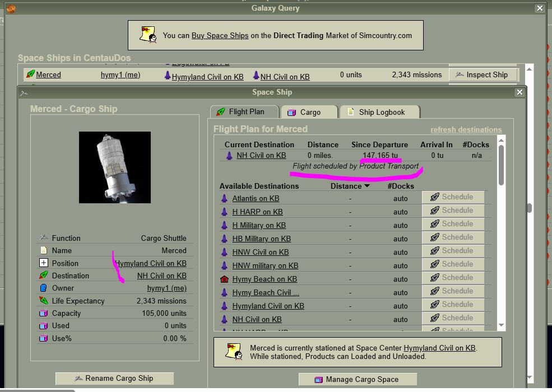Viewport: 552px width, 392px height.
Task: Click the Galaxy Query title bar planet icon
Action: coord(11,8)
